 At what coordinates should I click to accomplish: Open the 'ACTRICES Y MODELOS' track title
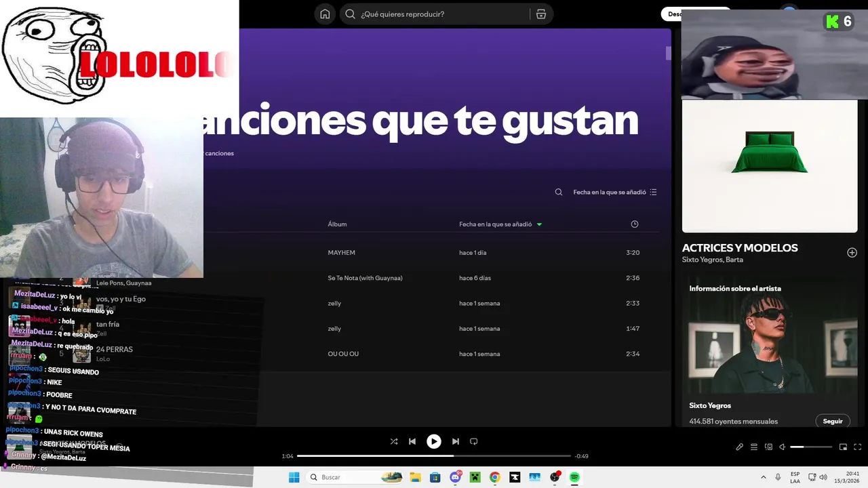click(740, 248)
